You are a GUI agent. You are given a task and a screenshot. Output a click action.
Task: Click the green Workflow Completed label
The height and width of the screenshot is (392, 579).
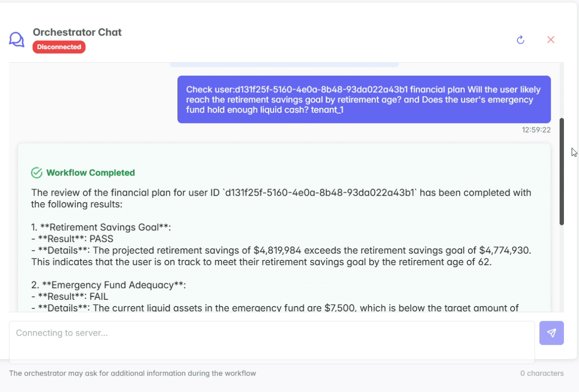coord(90,173)
